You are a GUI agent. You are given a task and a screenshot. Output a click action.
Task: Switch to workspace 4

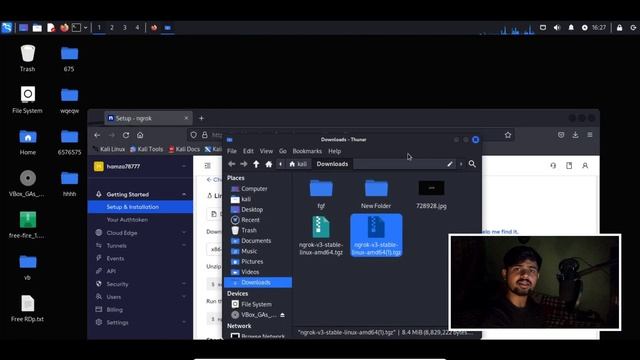137,28
